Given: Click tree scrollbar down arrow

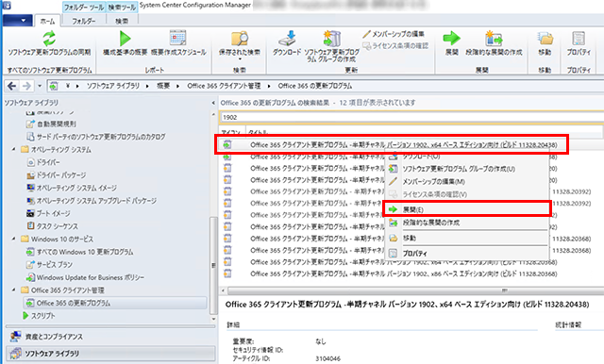Looking at the screenshot, I should point(213,319).
